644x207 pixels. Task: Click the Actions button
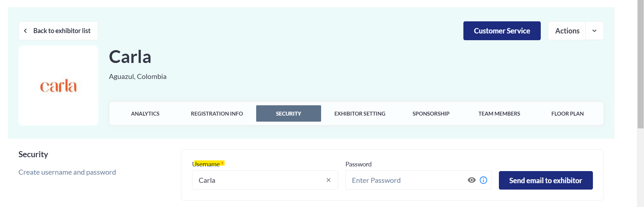(567, 31)
